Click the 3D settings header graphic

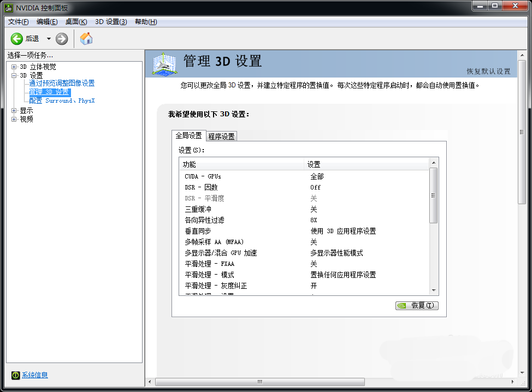click(164, 64)
